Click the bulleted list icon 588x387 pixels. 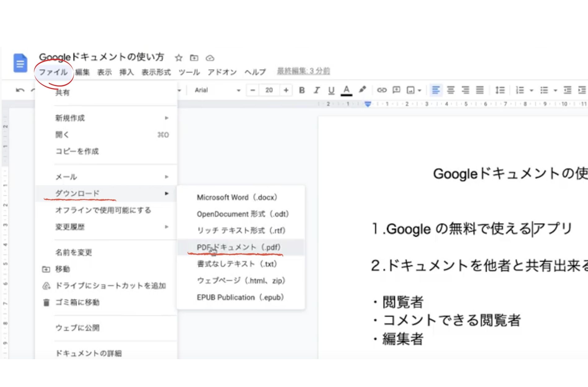pos(544,90)
